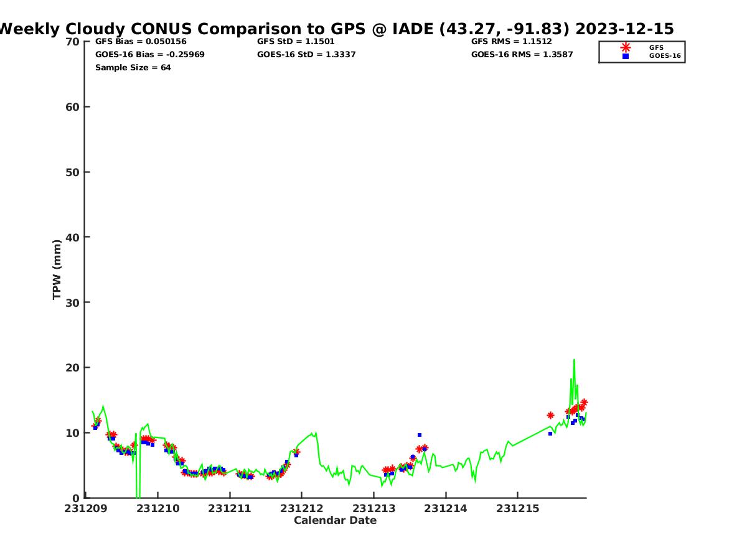Select the GFS legend text label
Image resolution: width=747 pixels, height=560 pixels.
pos(656,47)
